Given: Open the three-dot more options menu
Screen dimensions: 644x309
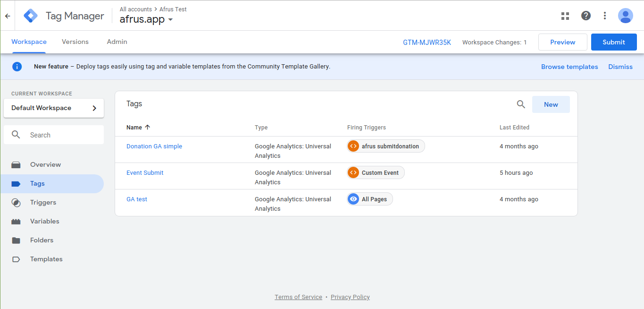Looking at the screenshot, I should coord(605,16).
